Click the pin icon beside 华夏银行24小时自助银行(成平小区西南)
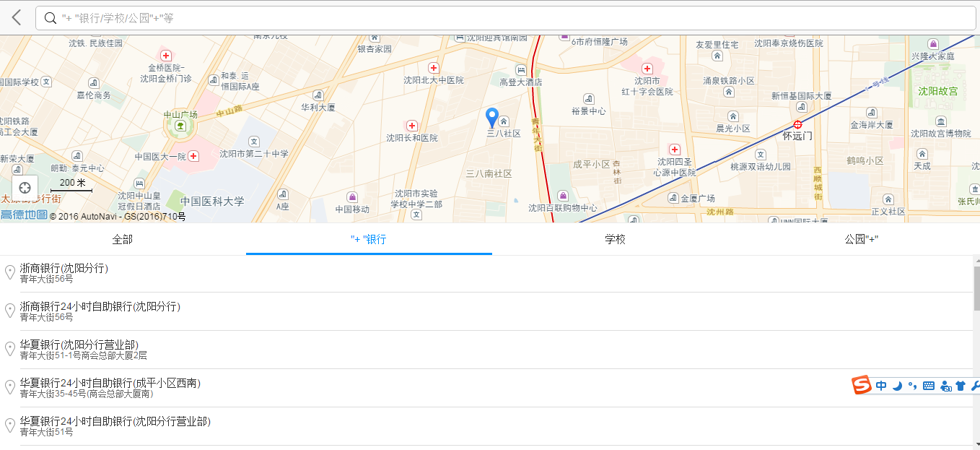The width and height of the screenshot is (980, 450). click(x=10, y=387)
